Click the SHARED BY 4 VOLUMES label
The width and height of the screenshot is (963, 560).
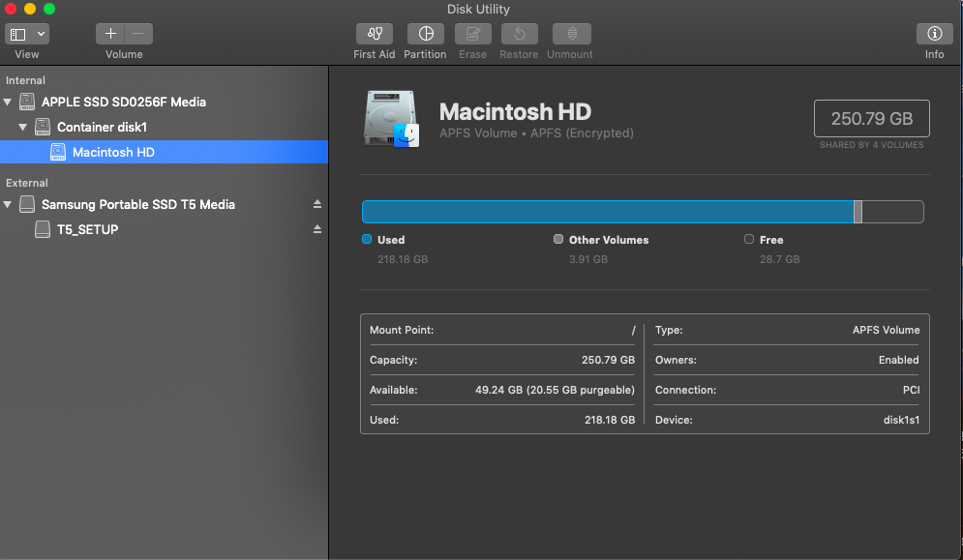tap(871, 145)
